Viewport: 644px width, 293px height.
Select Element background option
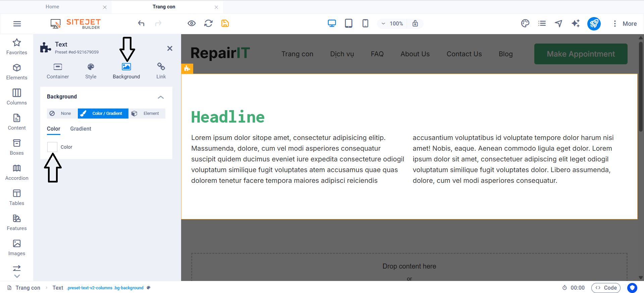(147, 114)
